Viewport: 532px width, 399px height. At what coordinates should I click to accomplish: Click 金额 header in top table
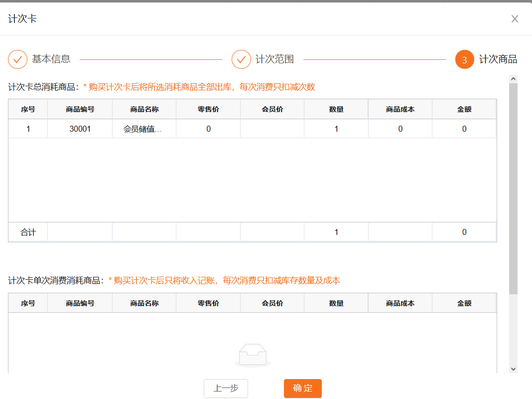tap(464, 109)
